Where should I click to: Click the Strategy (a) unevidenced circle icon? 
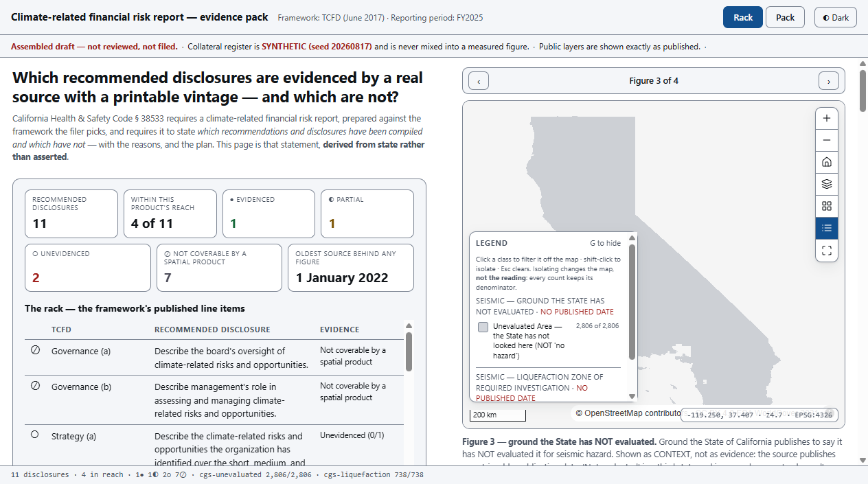35,435
